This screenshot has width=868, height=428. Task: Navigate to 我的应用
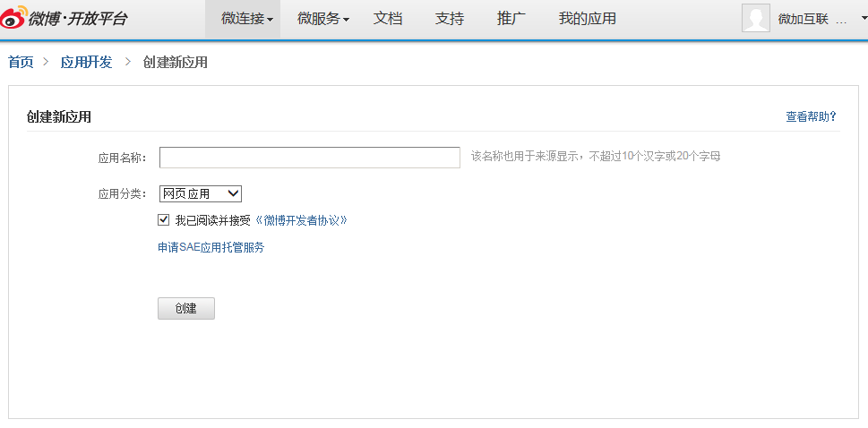(x=587, y=19)
